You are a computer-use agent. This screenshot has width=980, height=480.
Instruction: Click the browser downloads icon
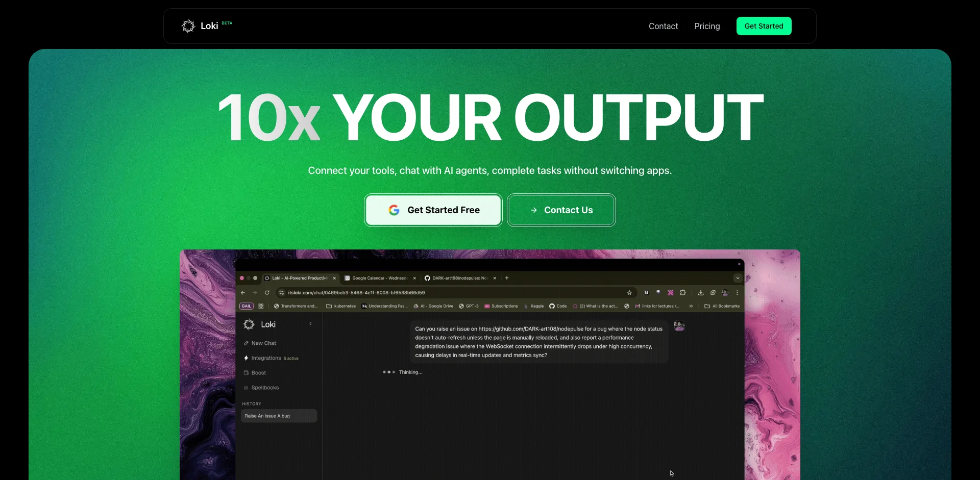pos(701,293)
